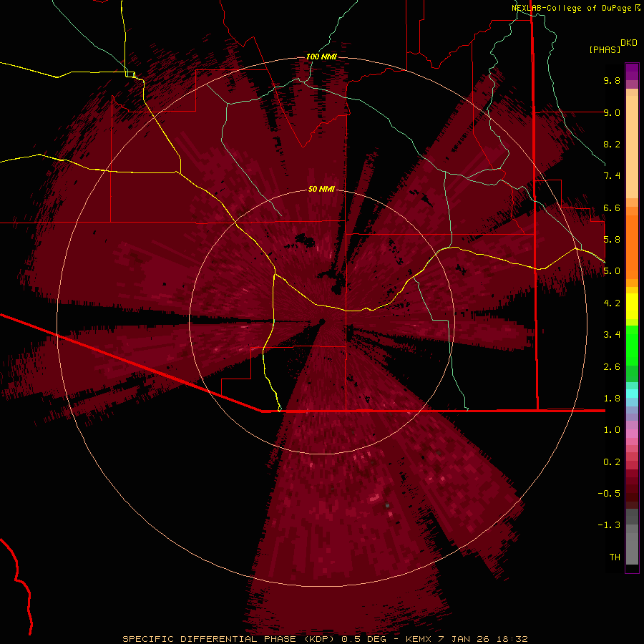
Task: Click the 3.4 scale label
Action: (612, 335)
